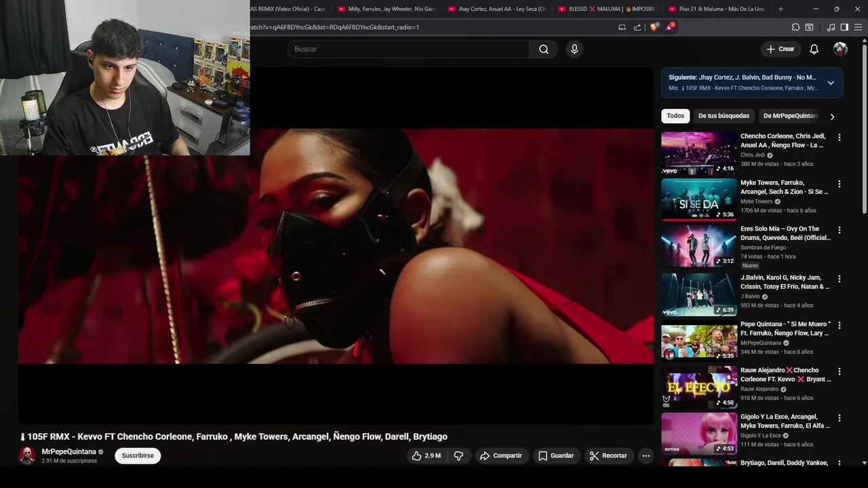Open options menu for Si Se Da video
The height and width of the screenshot is (488, 868).
pos(839,184)
